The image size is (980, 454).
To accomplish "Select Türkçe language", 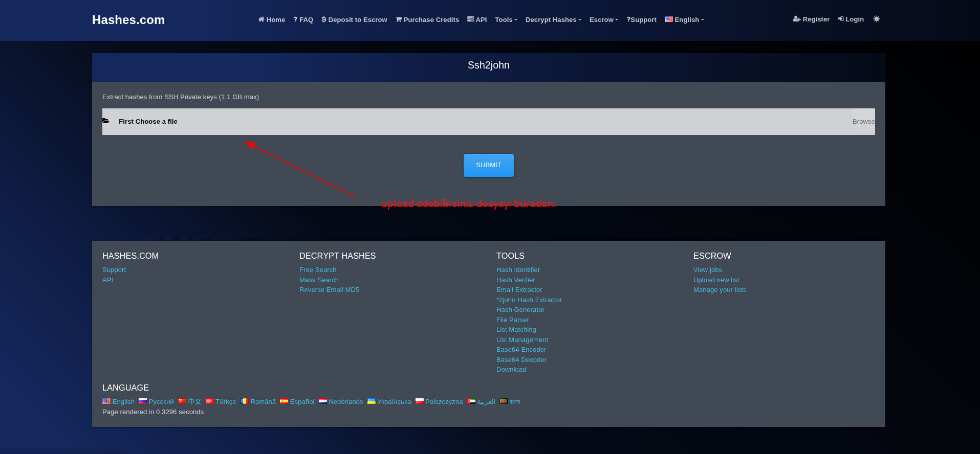I will tap(221, 402).
